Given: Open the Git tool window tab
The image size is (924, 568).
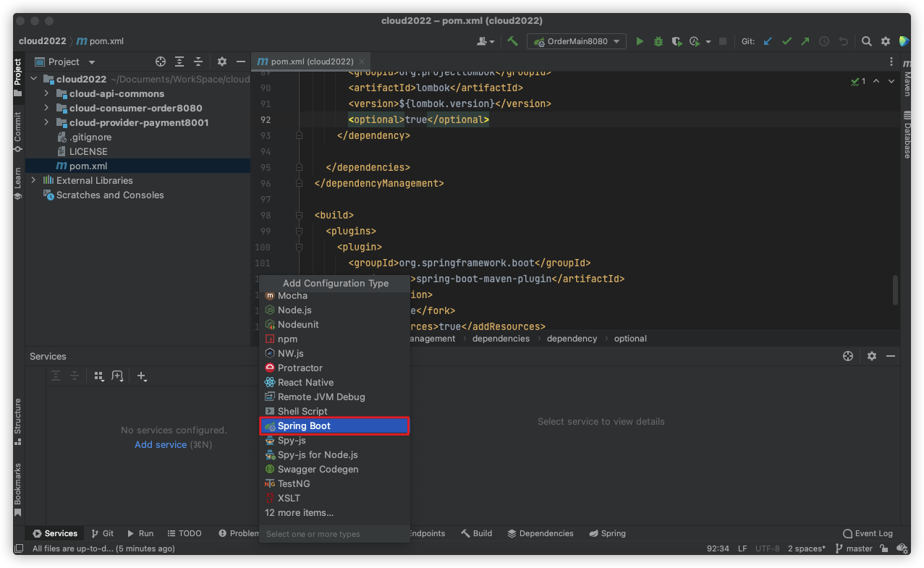Looking at the screenshot, I should pos(103,533).
